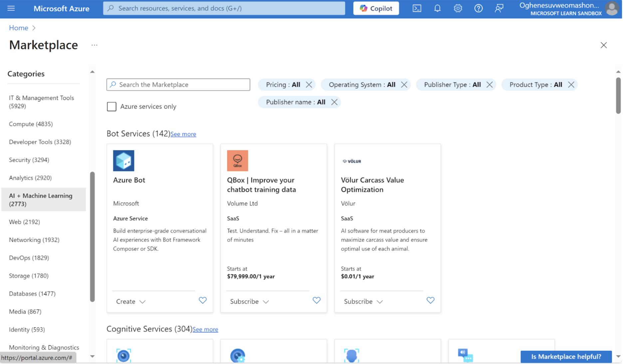Open the Pricing filter dropdown
The height and width of the screenshot is (364, 623).
[x=284, y=85]
